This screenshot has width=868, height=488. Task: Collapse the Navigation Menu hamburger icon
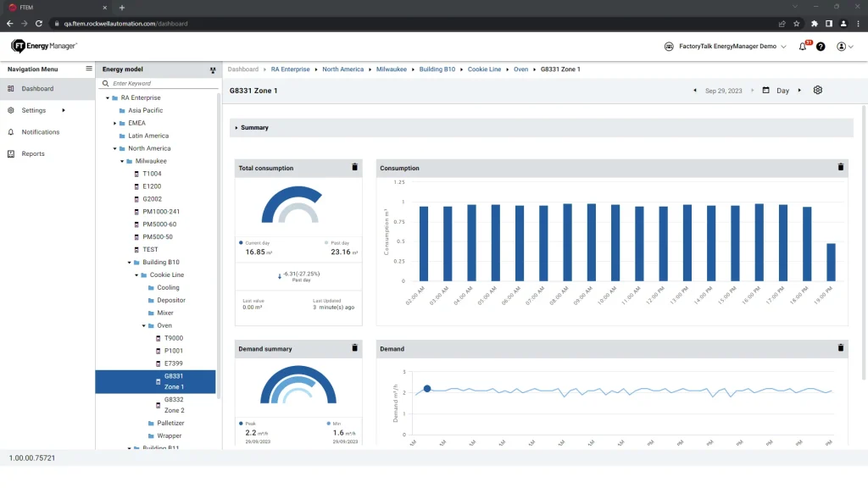[x=88, y=69]
